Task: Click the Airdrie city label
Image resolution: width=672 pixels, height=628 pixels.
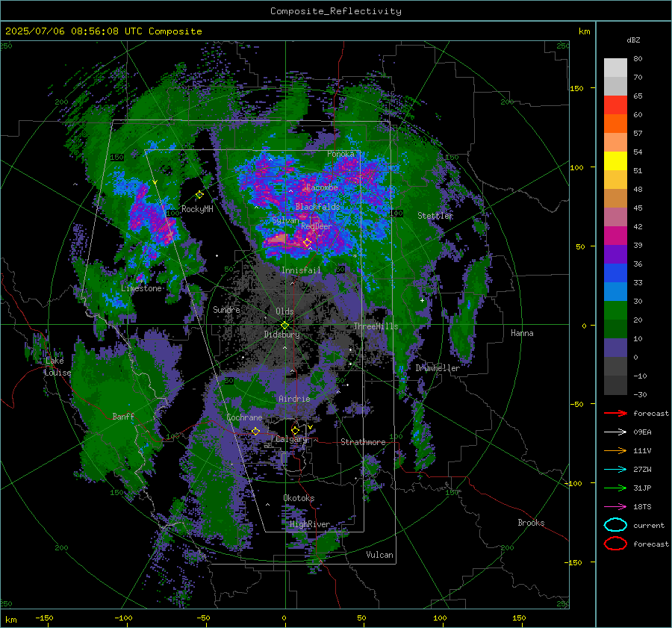Action: [x=294, y=399]
